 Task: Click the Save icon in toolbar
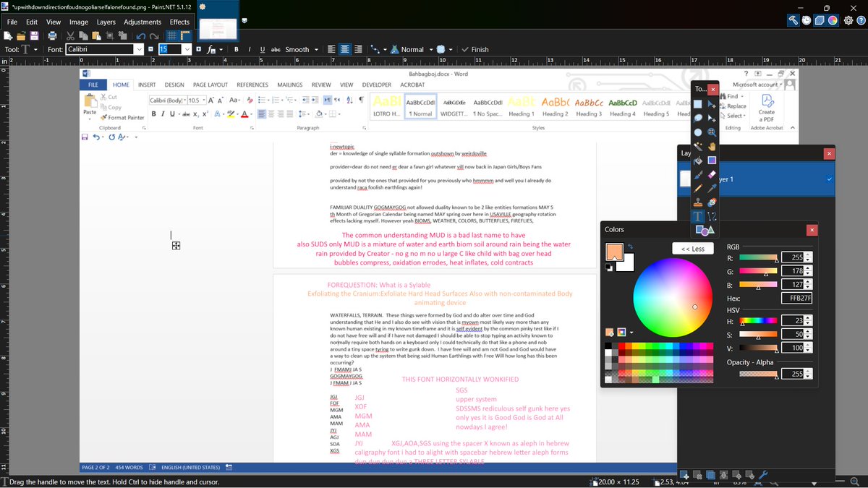click(34, 36)
